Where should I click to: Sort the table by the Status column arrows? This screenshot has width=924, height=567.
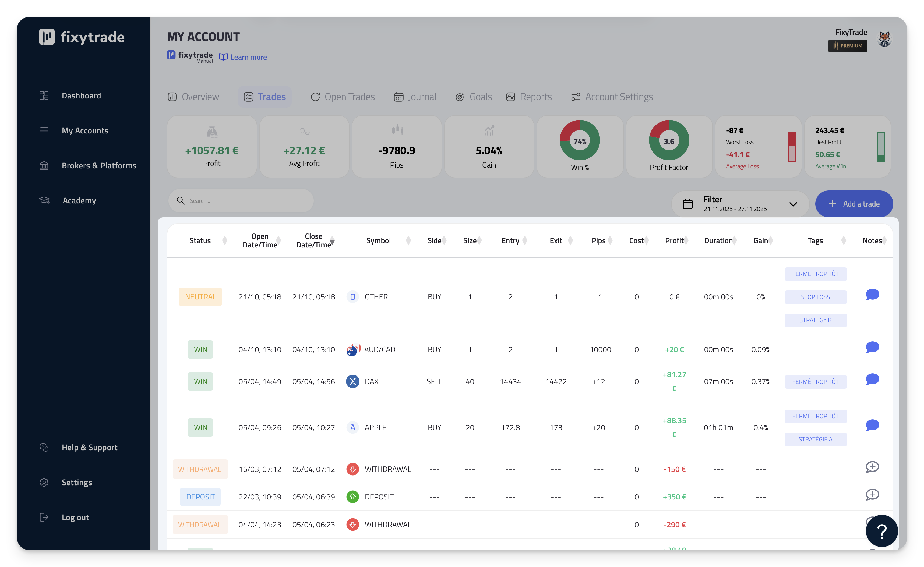tap(225, 241)
